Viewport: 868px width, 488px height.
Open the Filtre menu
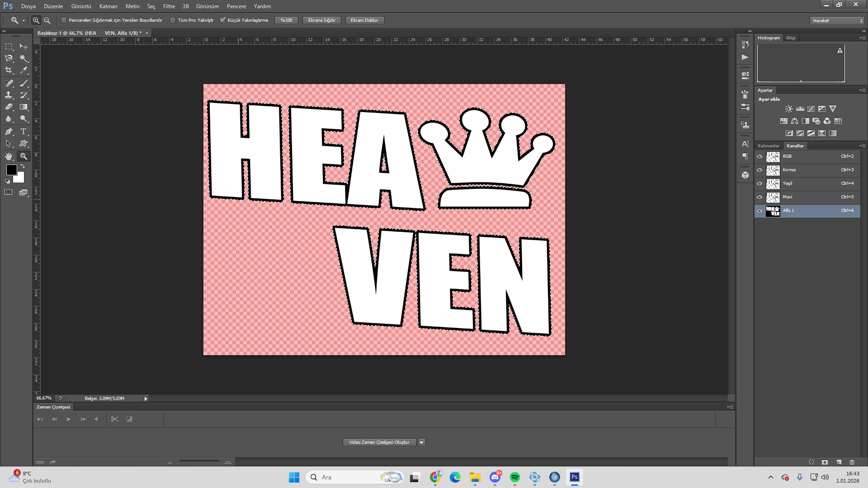point(169,6)
